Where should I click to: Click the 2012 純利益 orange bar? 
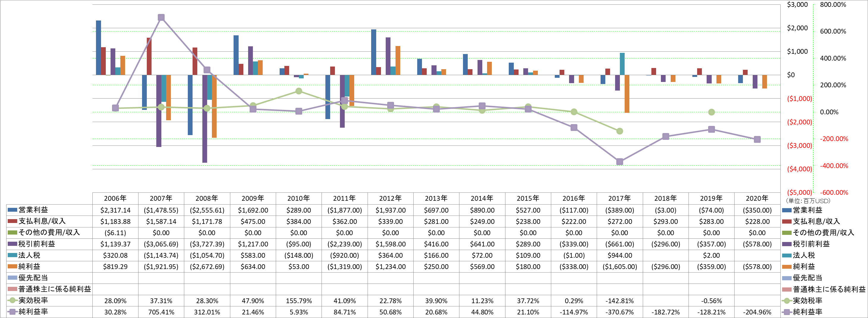pos(398,61)
